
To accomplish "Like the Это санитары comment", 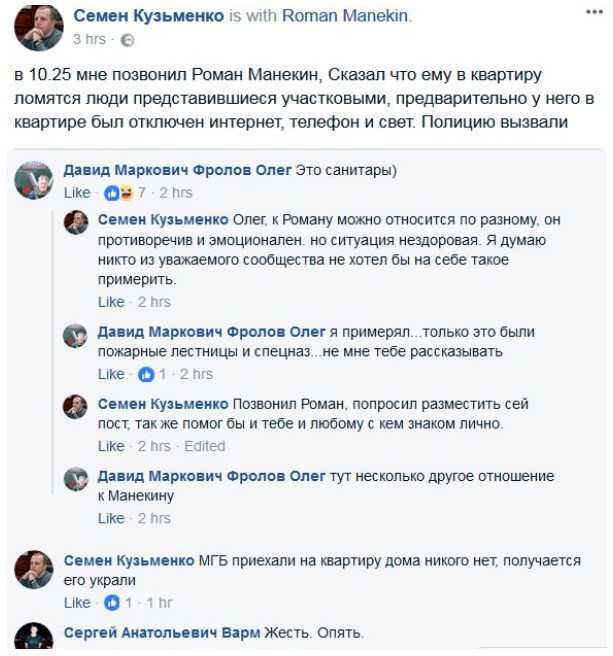I will pos(77,193).
